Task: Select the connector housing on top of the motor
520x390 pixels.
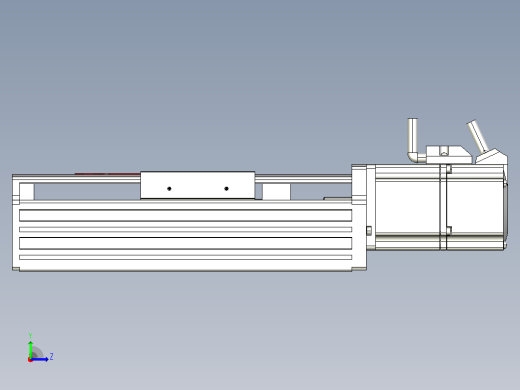Action: tap(449, 155)
